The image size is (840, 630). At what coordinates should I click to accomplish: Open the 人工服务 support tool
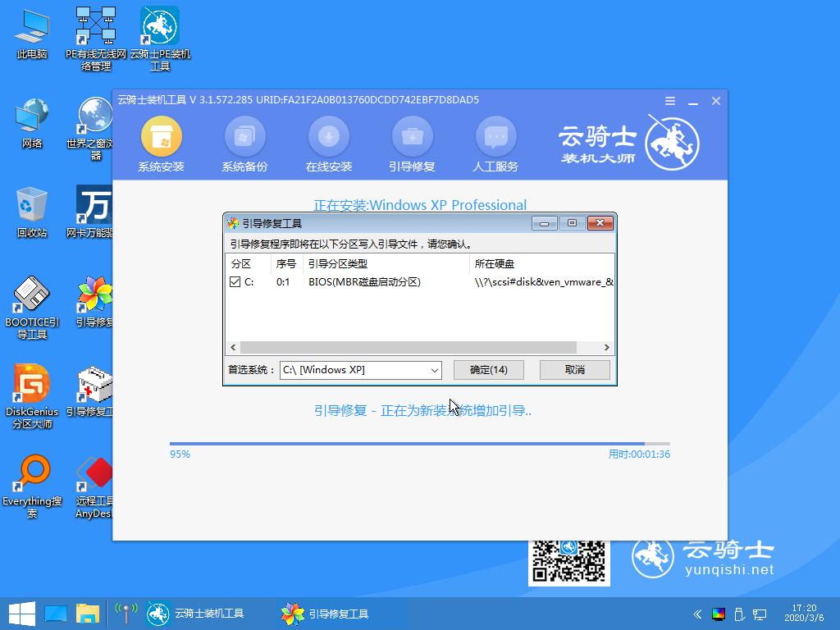click(495, 144)
